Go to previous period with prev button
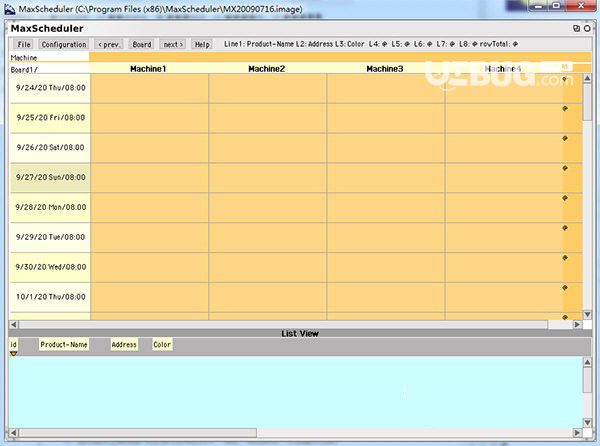 click(x=109, y=44)
